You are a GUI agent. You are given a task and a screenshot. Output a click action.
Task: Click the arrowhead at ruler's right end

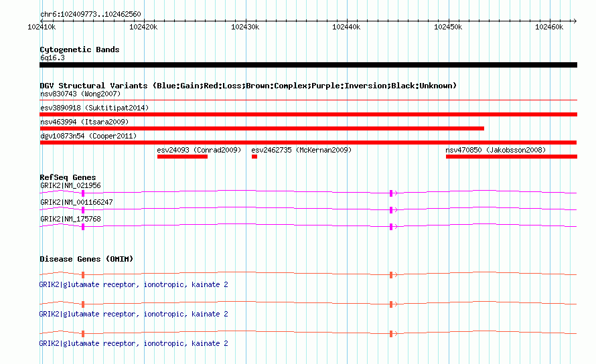click(575, 21)
